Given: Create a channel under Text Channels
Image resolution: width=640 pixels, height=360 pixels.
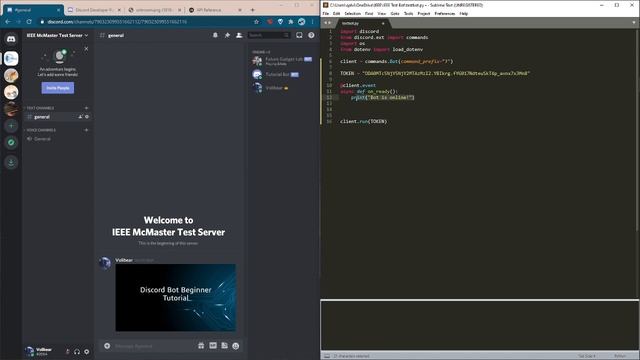Looking at the screenshot, I should click(x=86, y=108).
